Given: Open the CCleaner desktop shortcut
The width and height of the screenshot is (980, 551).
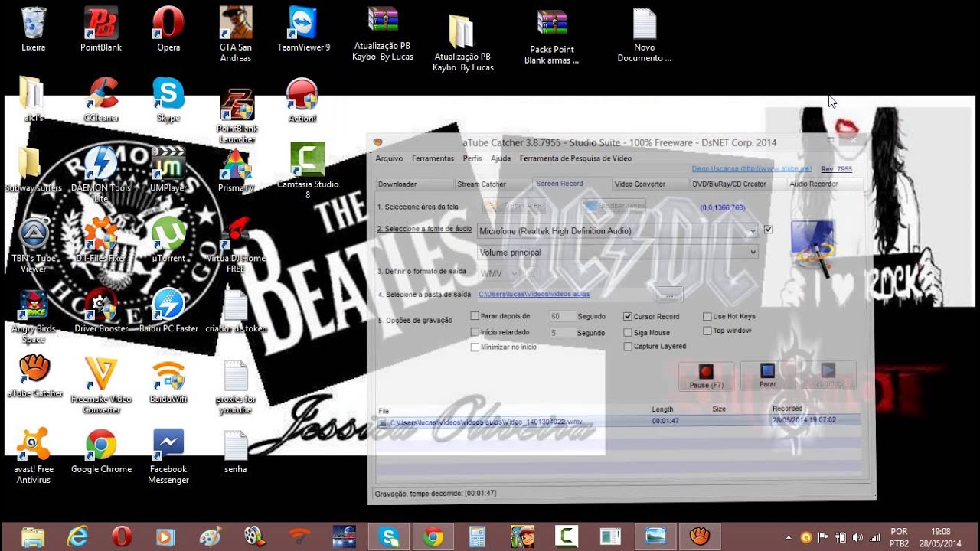Looking at the screenshot, I should (101, 99).
